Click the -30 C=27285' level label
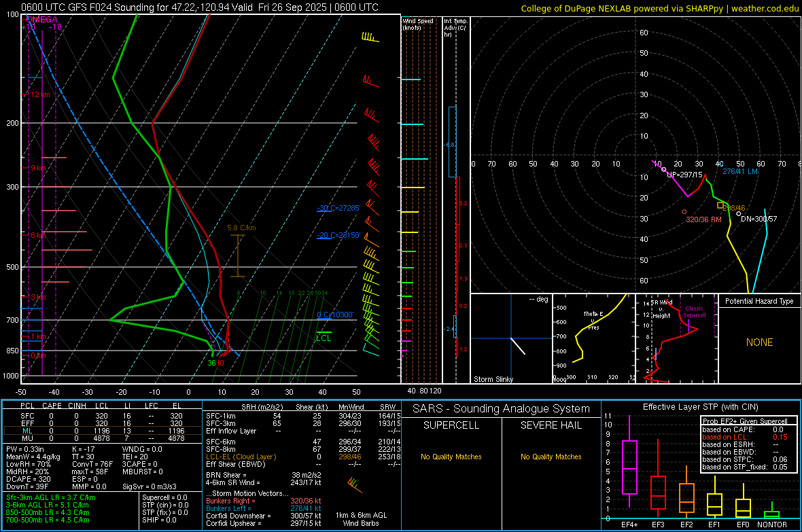This screenshot has height=532, width=802. pyautogui.click(x=338, y=208)
